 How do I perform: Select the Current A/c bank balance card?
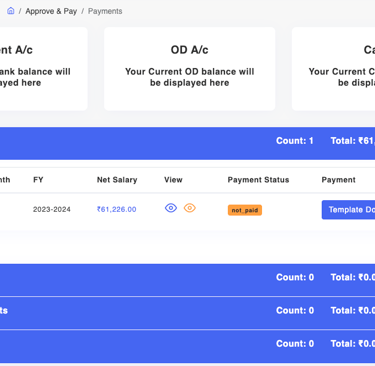click(44, 69)
